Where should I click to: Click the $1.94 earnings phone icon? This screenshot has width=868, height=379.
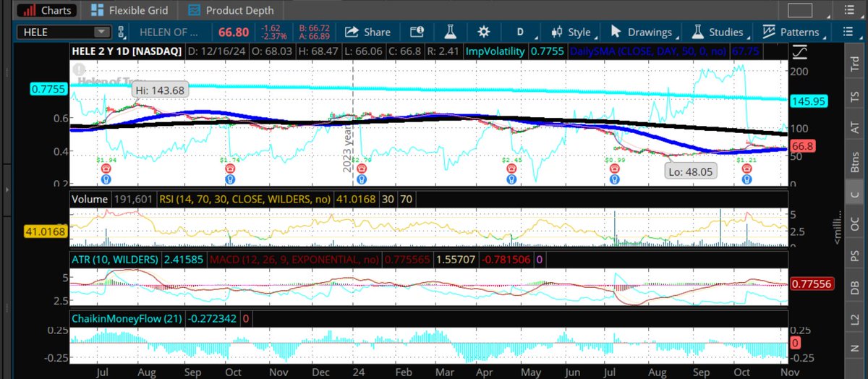(x=106, y=169)
